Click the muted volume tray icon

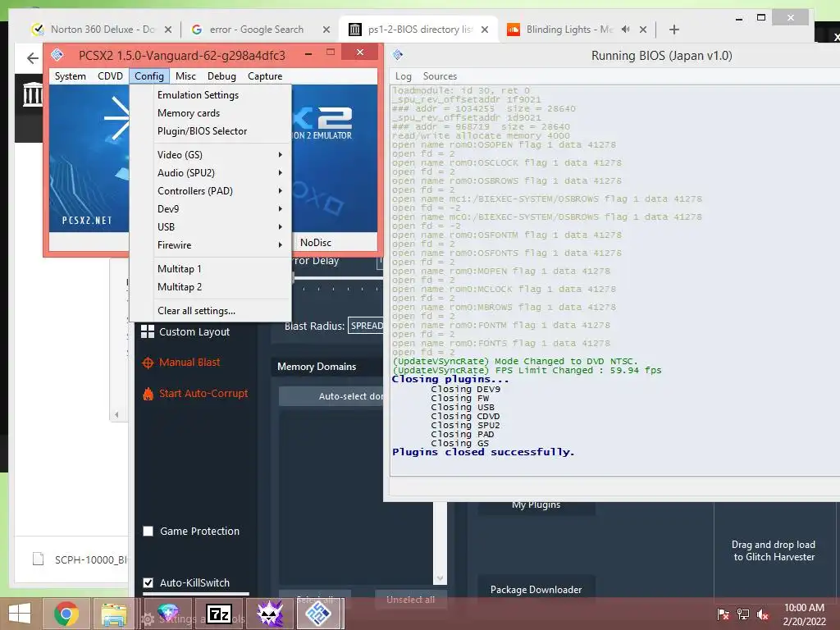[x=763, y=614]
